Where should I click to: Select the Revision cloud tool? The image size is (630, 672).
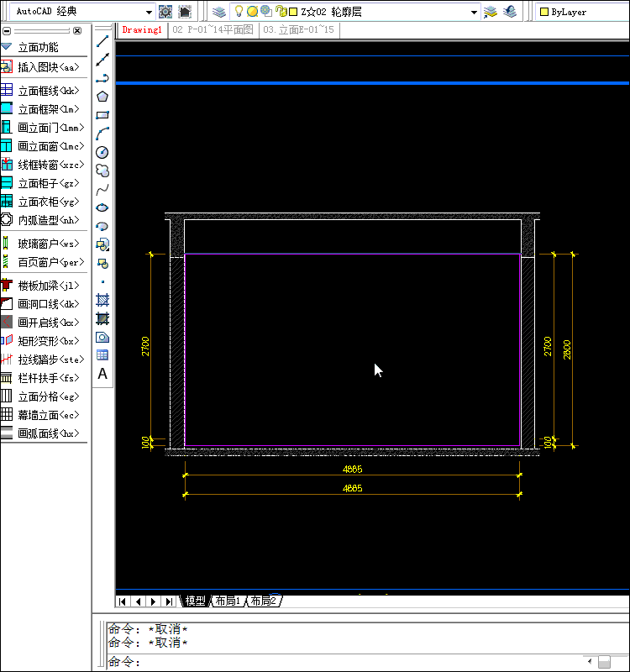(102, 171)
